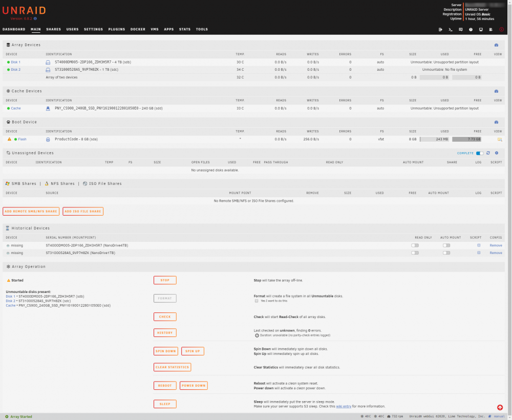Browse Flash device via View icon
The height and width of the screenshot is (420, 512).
click(x=499, y=139)
